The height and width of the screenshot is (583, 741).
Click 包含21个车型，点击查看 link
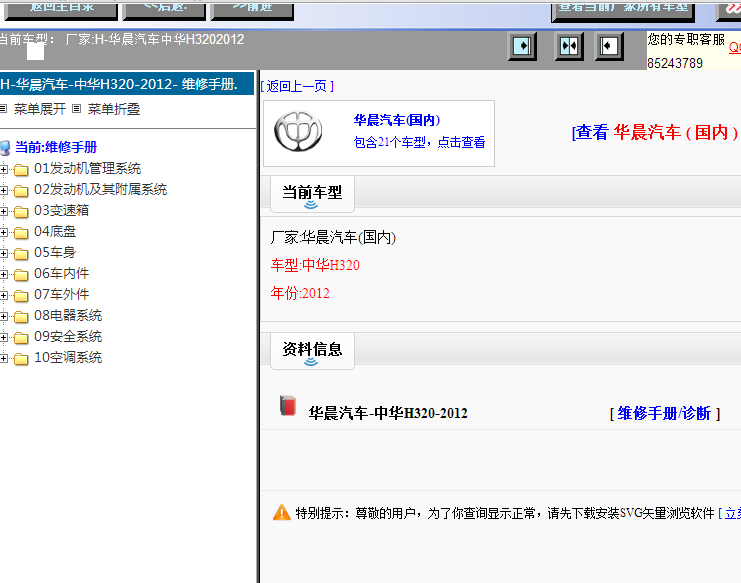click(x=419, y=142)
